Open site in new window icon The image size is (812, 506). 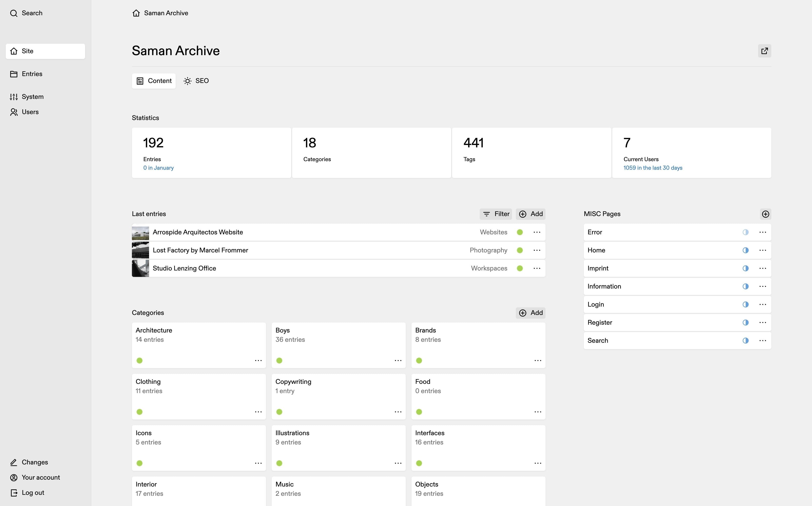[x=764, y=51]
